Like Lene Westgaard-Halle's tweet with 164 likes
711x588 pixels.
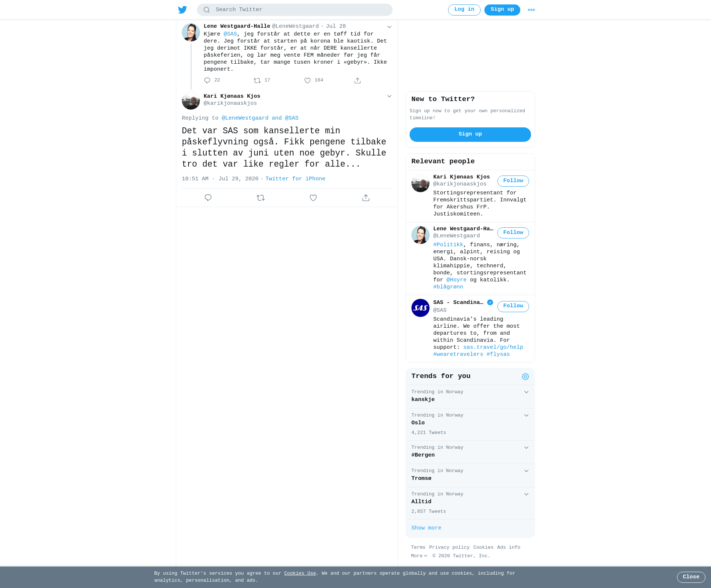pyautogui.click(x=307, y=80)
